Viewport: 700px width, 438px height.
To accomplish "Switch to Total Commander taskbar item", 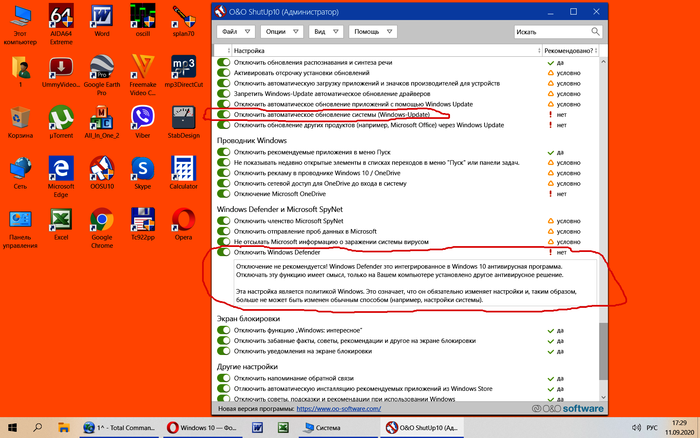I will point(119,427).
